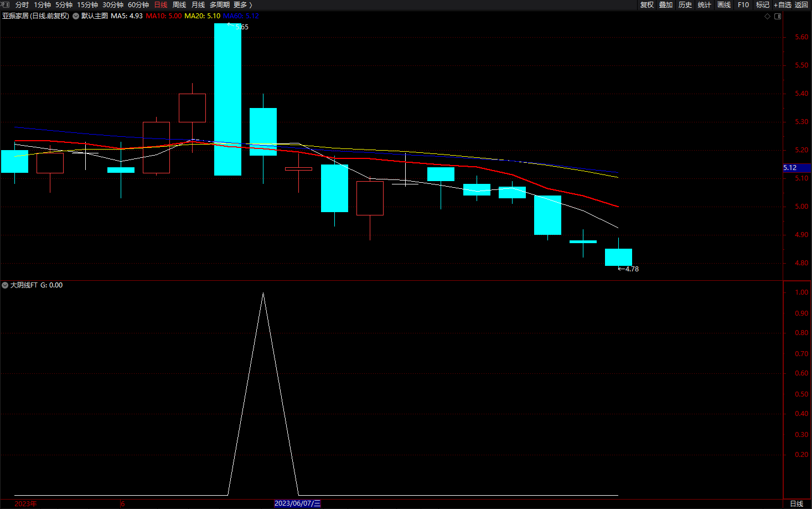Open the 历史 history button

click(685, 5)
